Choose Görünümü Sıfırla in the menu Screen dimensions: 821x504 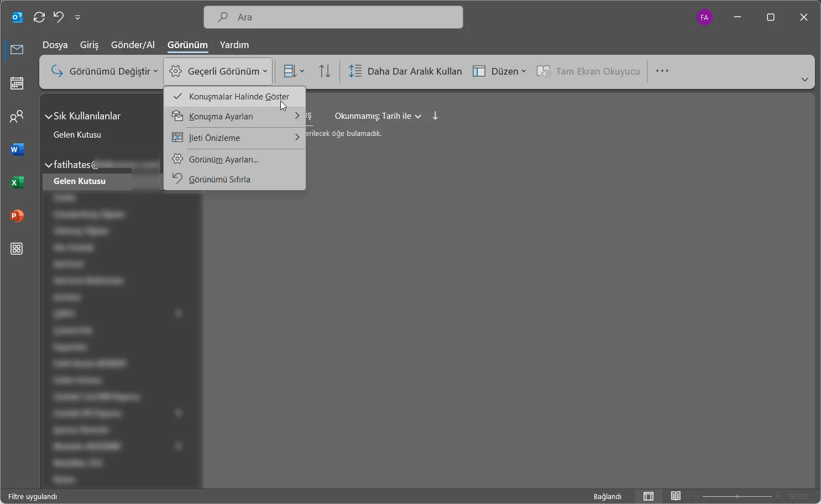click(235, 180)
